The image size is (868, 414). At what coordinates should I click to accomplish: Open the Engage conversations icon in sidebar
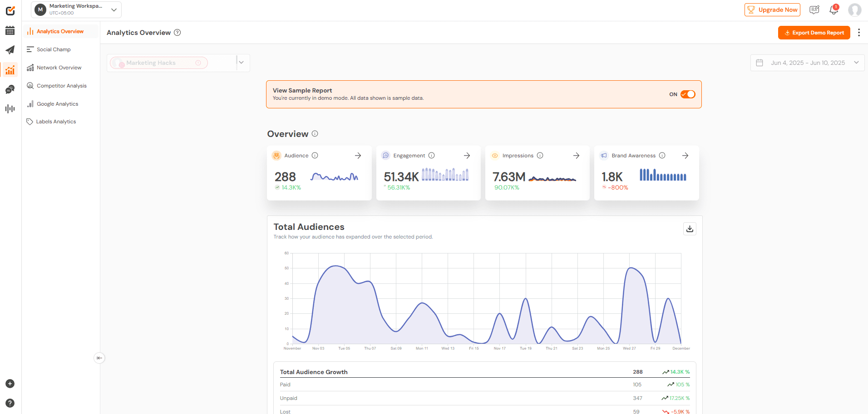(10, 89)
